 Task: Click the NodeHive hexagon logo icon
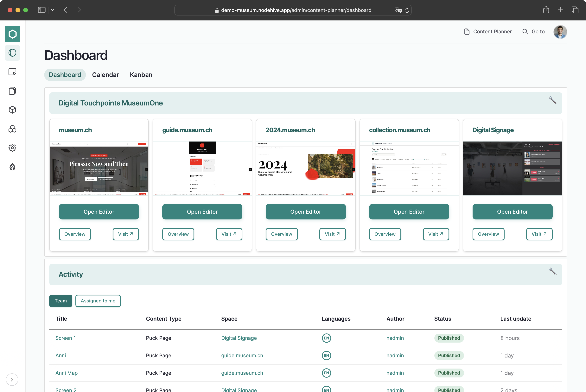[x=12, y=34]
